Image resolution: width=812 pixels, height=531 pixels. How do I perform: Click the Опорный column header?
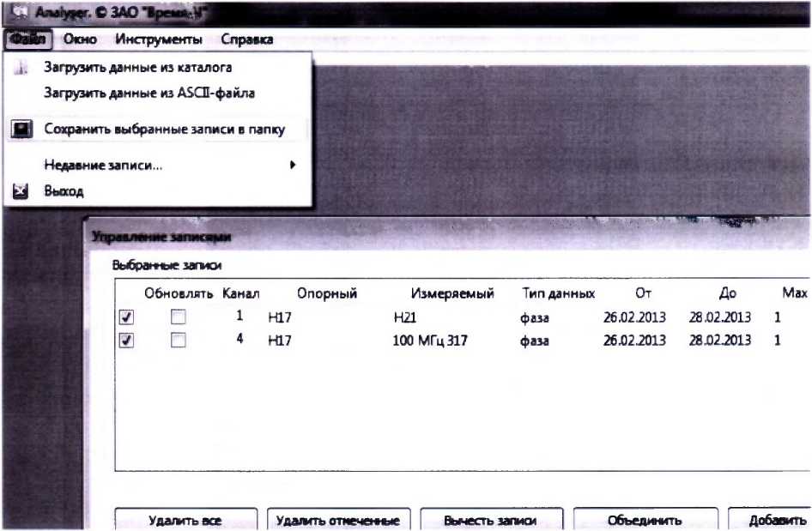pos(327,293)
